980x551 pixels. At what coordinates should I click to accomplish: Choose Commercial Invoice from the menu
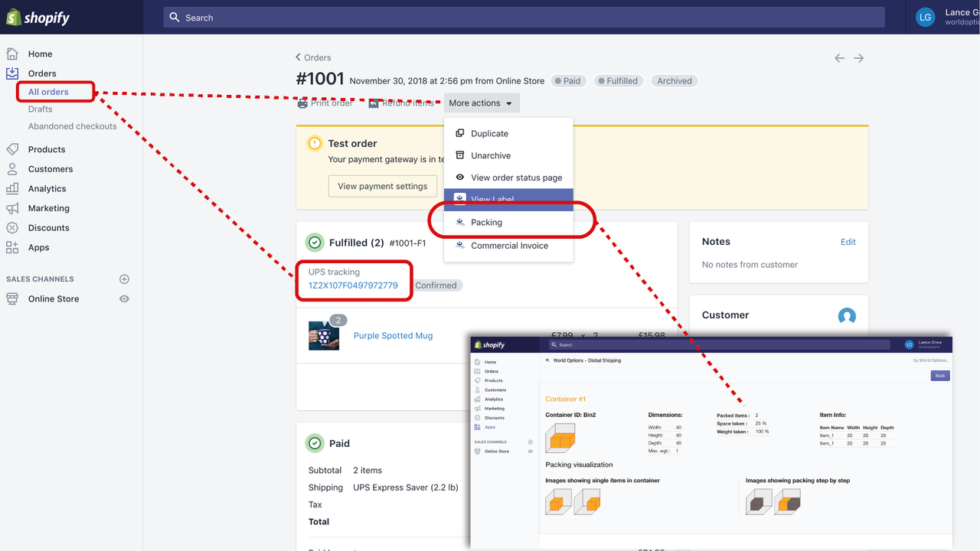pos(510,246)
